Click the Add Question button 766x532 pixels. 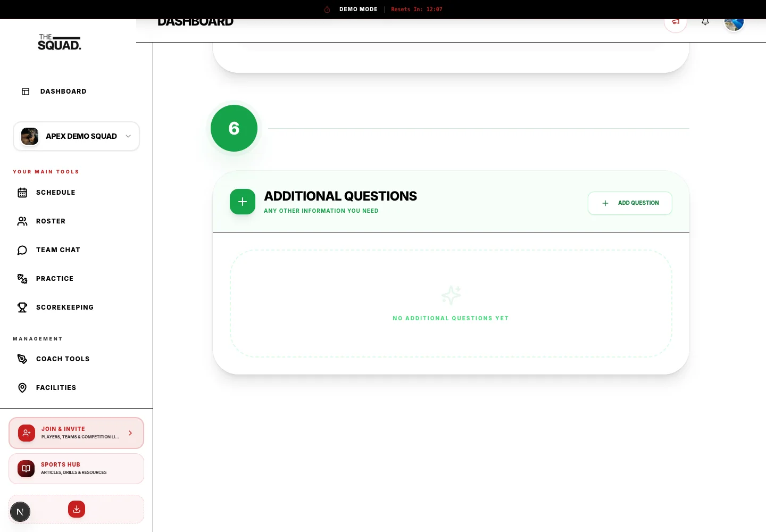[x=630, y=203]
